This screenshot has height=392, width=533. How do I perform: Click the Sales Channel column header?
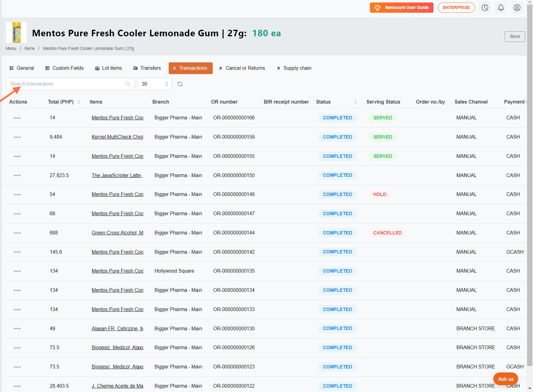point(471,102)
